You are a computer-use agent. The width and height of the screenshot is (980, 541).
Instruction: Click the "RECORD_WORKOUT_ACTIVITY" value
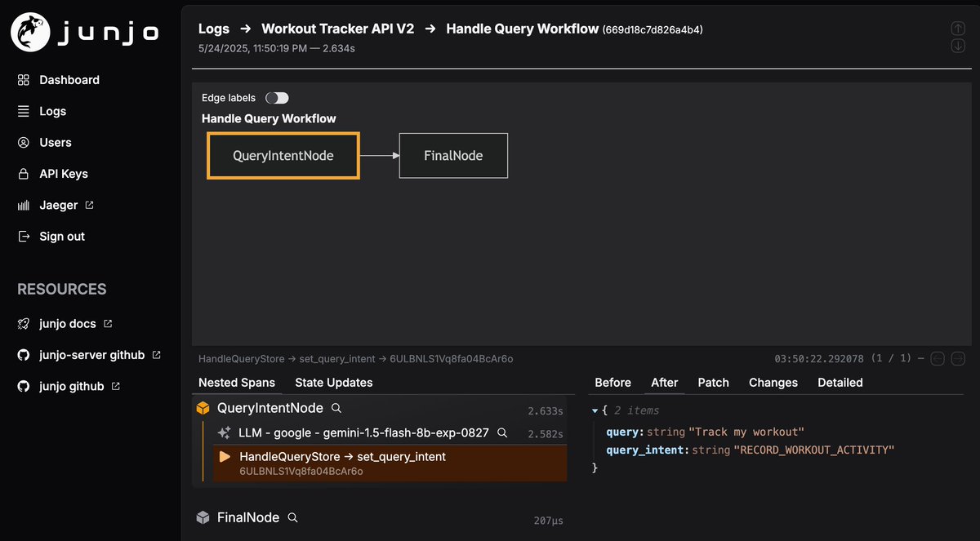point(814,450)
